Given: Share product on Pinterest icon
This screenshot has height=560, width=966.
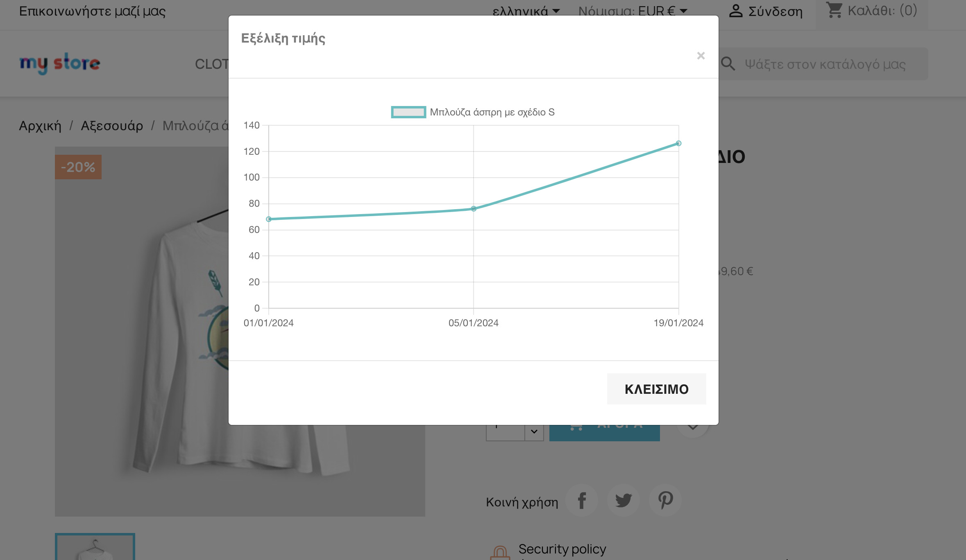Looking at the screenshot, I should [665, 500].
